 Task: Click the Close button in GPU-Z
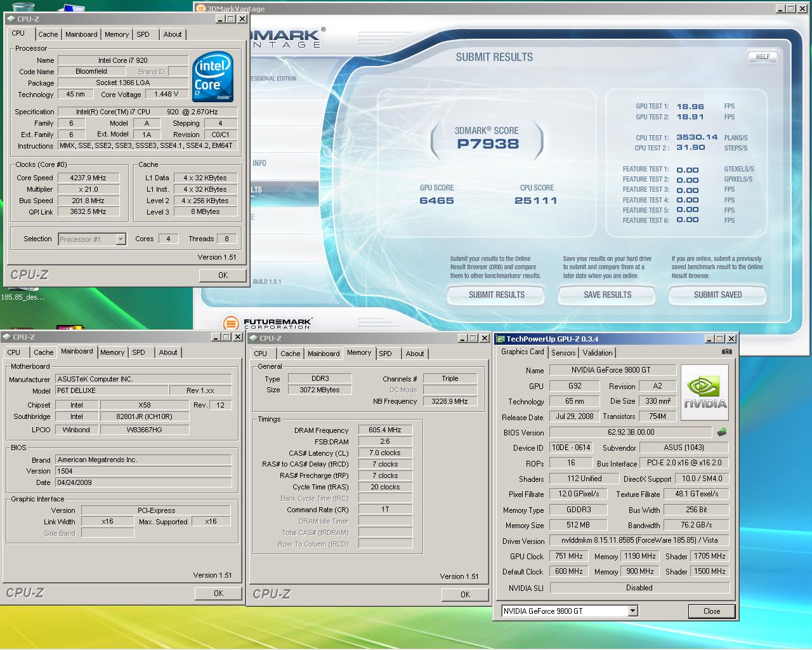click(x=712, y=611)
